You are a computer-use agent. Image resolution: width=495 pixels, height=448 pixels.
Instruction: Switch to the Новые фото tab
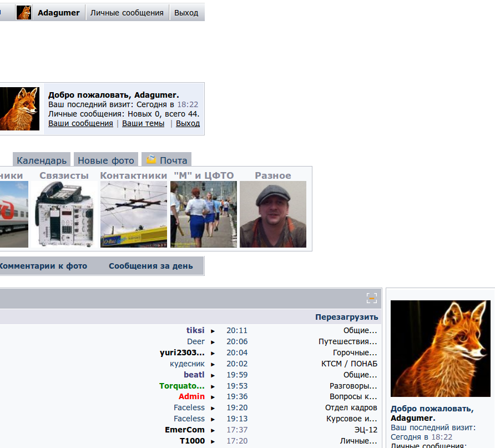pos(106,160)
